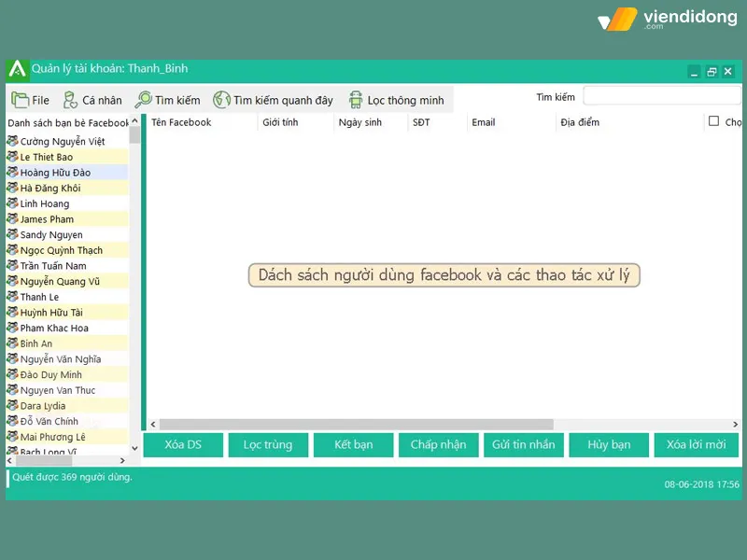Click the Xóa DS button
747x560 pixels.
point(183,445)
